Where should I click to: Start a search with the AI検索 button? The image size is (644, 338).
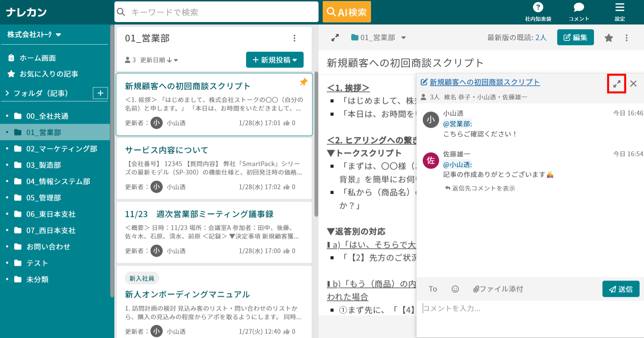point(347,12)
